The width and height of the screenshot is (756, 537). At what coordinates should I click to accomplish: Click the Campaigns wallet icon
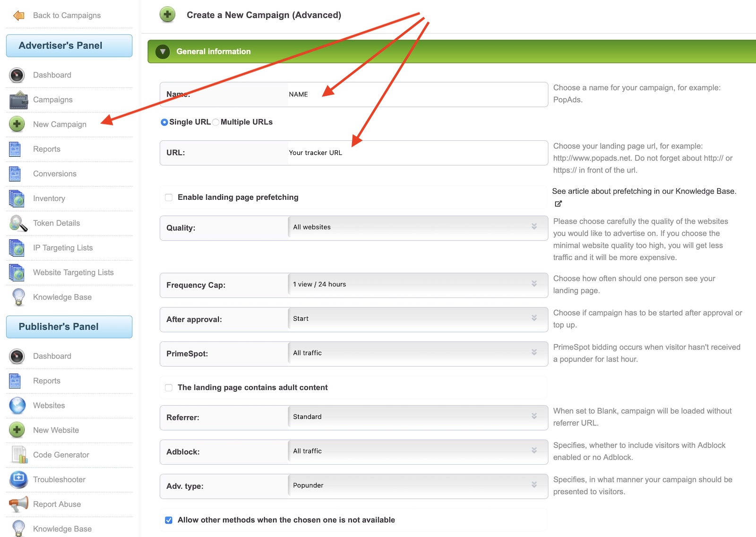[18, 100]
